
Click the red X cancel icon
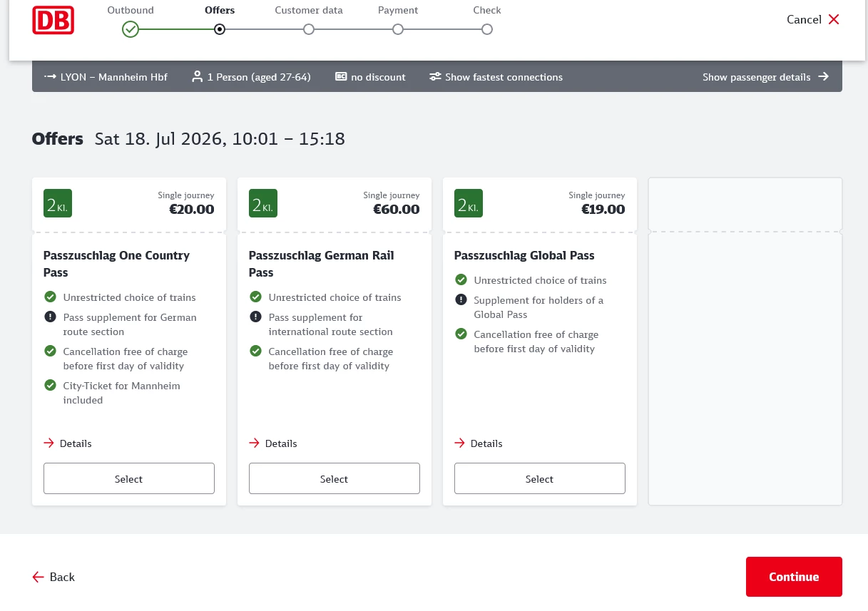pyautogui.click(x=834, y=19)
